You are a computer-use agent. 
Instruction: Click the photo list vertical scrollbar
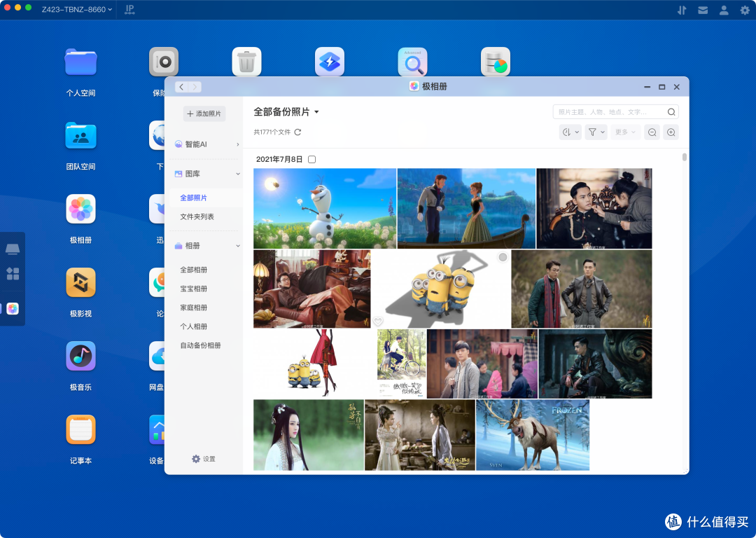684,157
